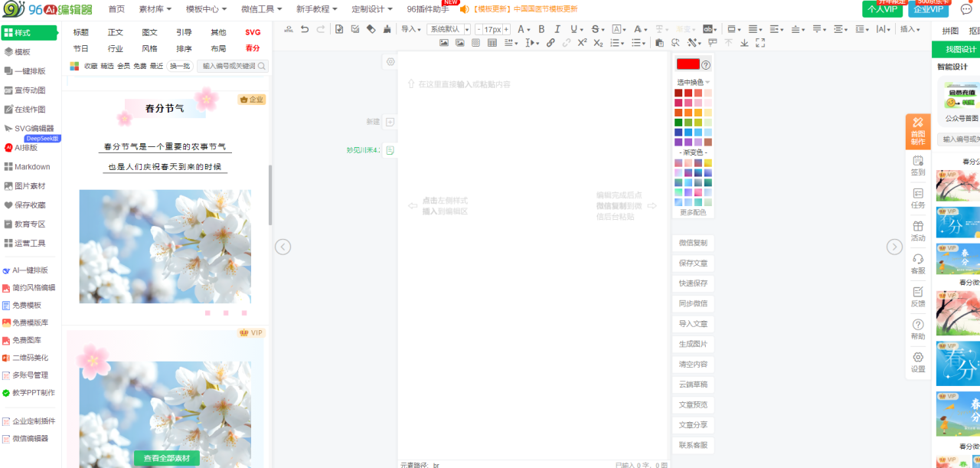Expand the 导入 import dropdown
This screenshot has height=468, width=980.
click(x=412, y=29)
